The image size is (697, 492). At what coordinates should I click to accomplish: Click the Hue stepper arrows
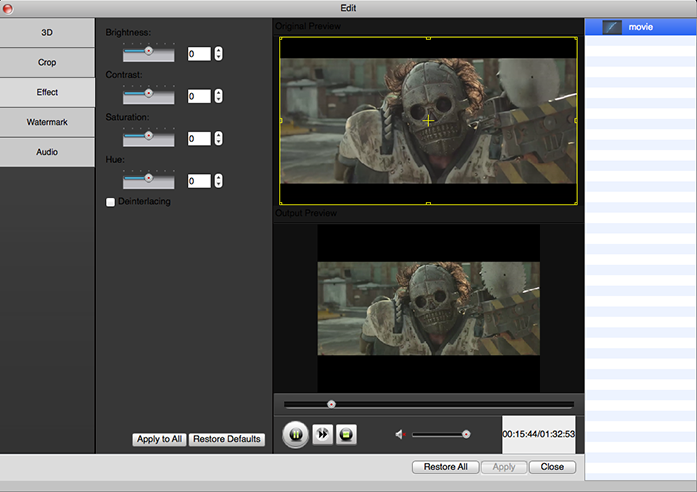[x=218, y=181]
